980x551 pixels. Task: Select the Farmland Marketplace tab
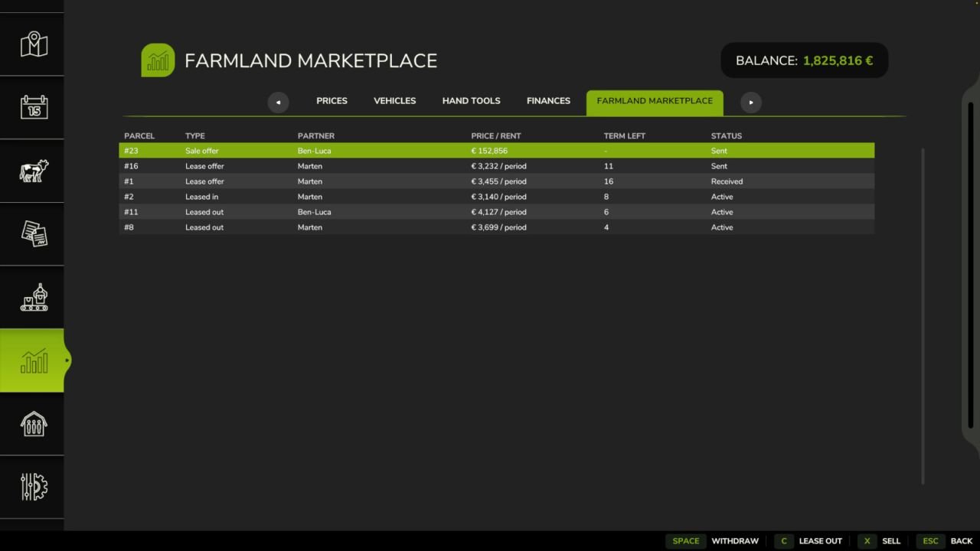tap(655, 103)
